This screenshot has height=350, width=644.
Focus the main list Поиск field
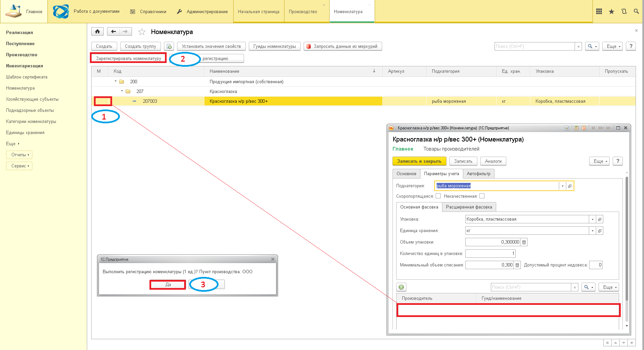[x=535, y=46]
